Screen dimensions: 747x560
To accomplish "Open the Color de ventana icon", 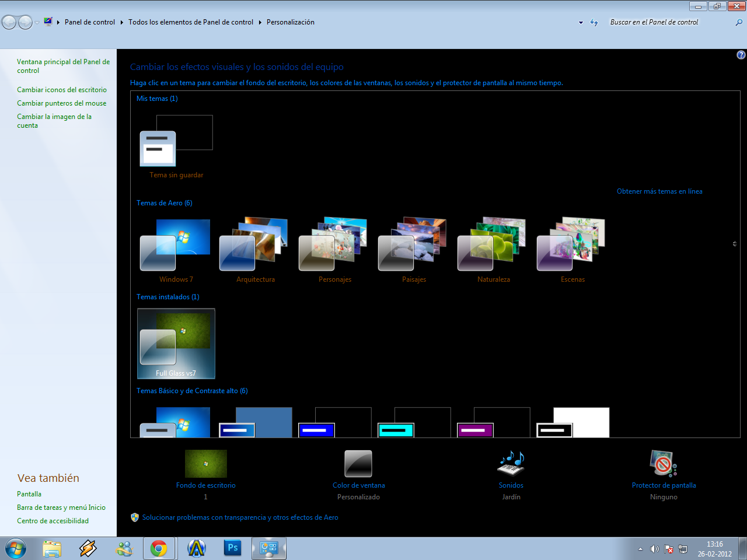I will click(358, 464).
